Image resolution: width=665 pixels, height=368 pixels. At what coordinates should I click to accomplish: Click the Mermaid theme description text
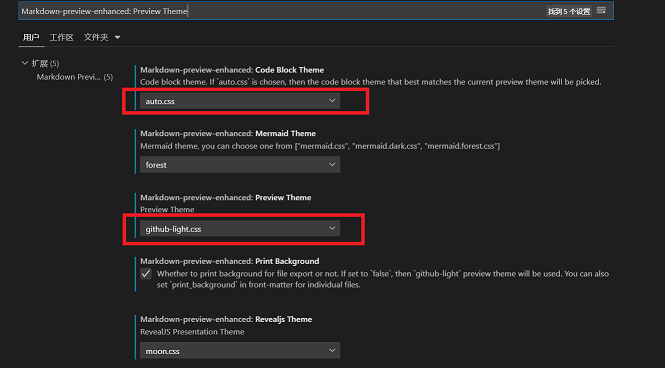point(320,146)
